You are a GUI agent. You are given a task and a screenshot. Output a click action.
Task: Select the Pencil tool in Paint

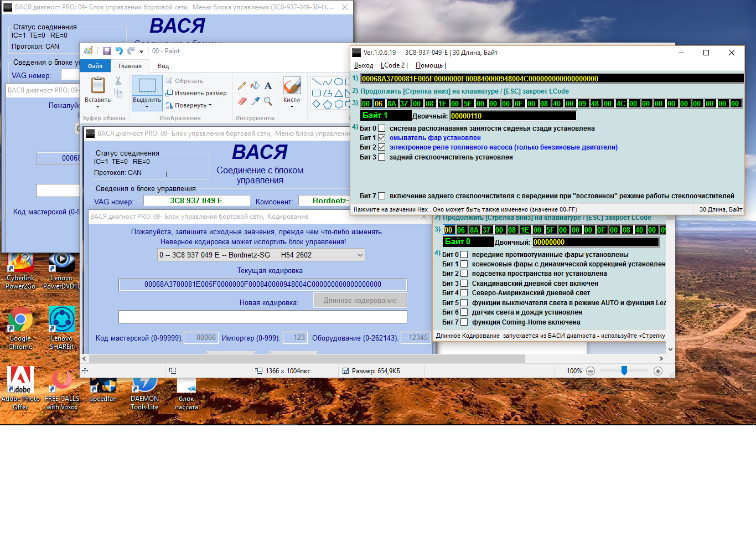pos(242,86)
